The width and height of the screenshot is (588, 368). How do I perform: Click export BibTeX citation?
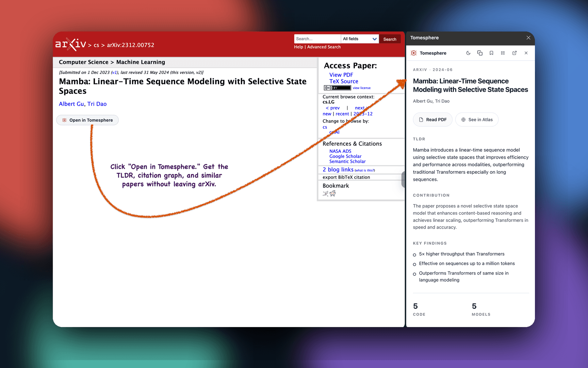[346, 177]
